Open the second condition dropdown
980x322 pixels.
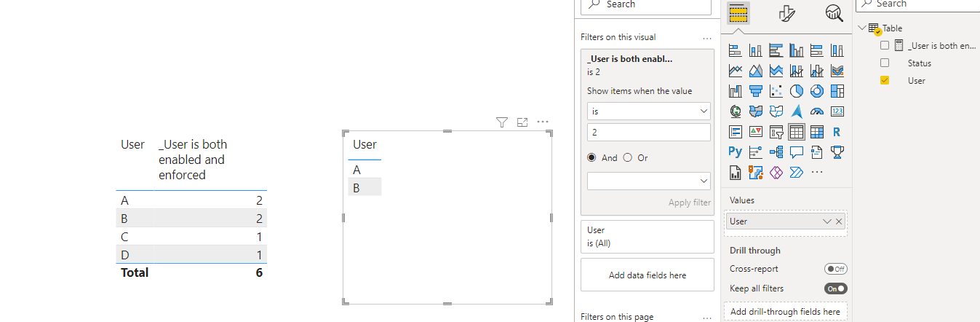649,180
